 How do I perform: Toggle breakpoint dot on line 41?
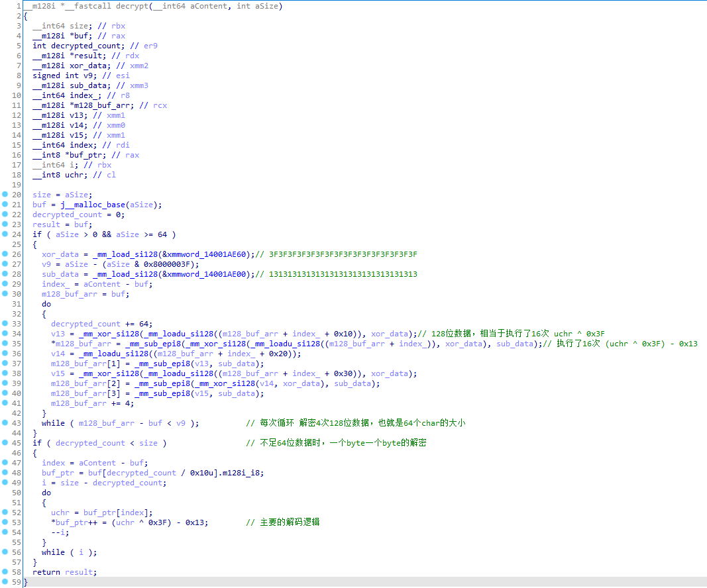tap(5, 403)
